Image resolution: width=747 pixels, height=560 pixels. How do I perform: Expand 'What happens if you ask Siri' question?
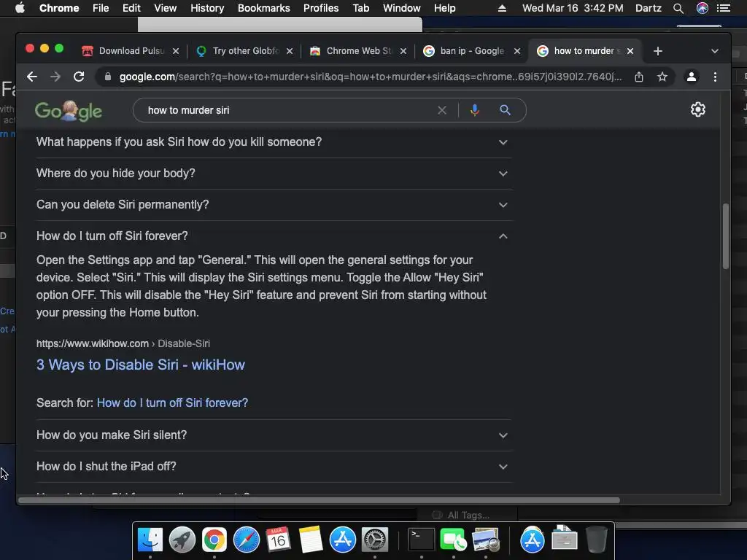pyautogui.click(x=274, y=142)
